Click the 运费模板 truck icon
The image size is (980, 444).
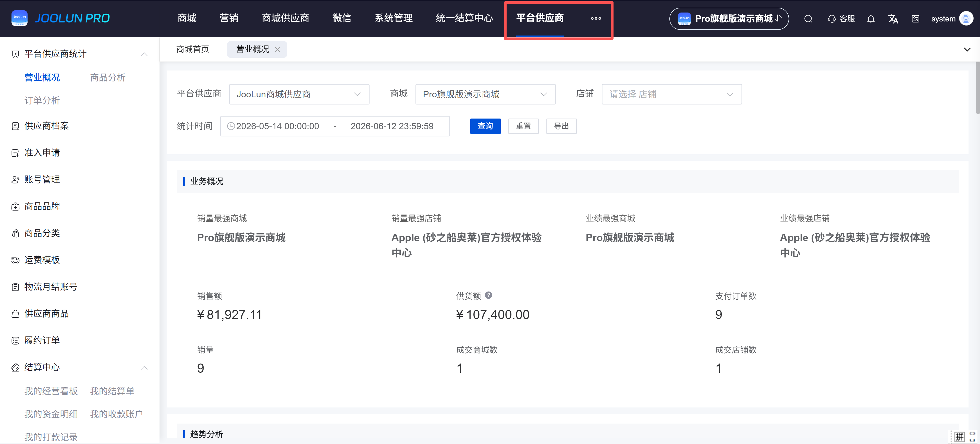click(x=15, y=261)
